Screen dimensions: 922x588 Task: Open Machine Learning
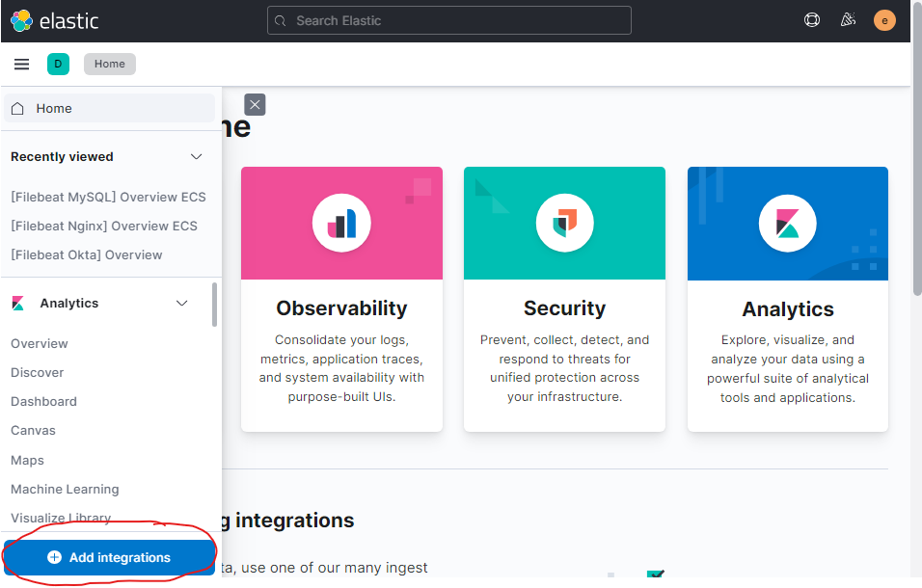pyautogui.click(x=65, y=490)
